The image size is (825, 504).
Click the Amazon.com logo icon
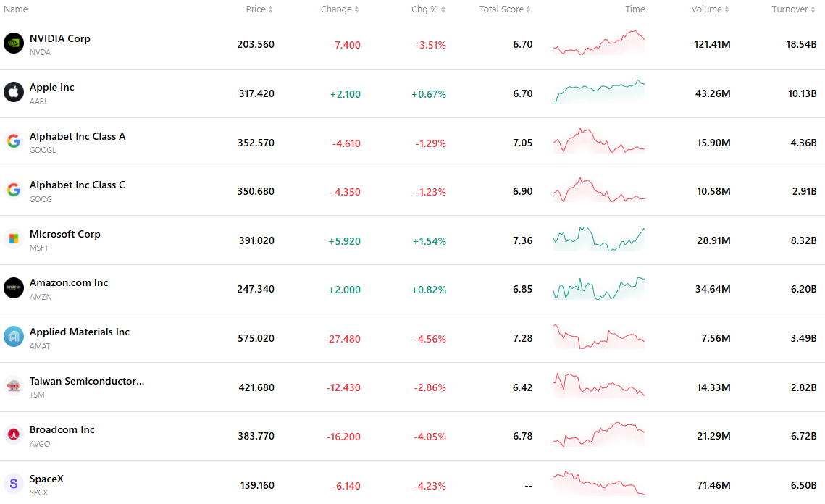[x=14, y=287]
